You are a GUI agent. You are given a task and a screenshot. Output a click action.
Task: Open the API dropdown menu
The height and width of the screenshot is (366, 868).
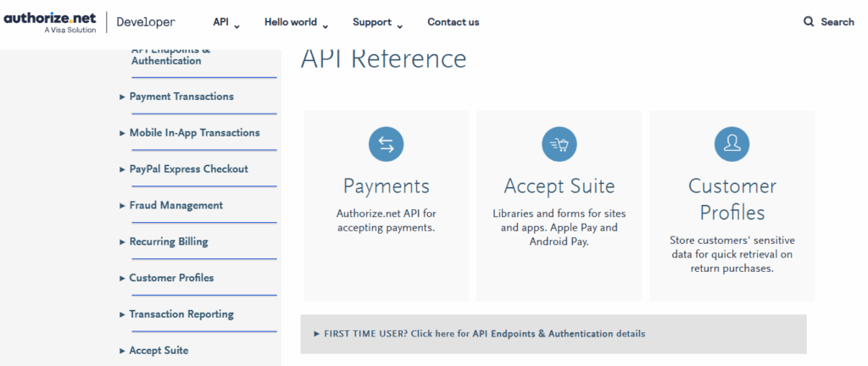pos(225,23)
